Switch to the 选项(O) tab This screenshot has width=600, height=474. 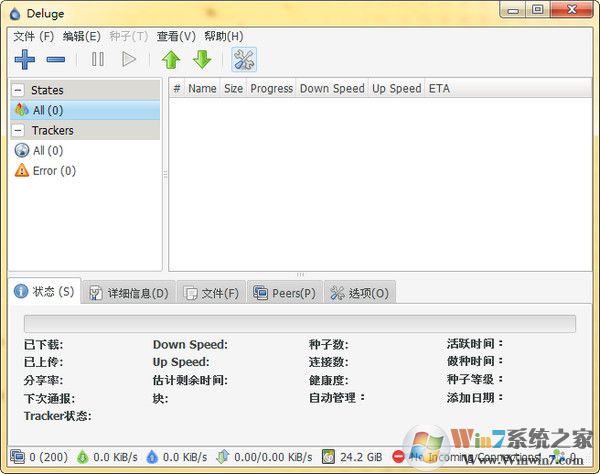(359, 293)
